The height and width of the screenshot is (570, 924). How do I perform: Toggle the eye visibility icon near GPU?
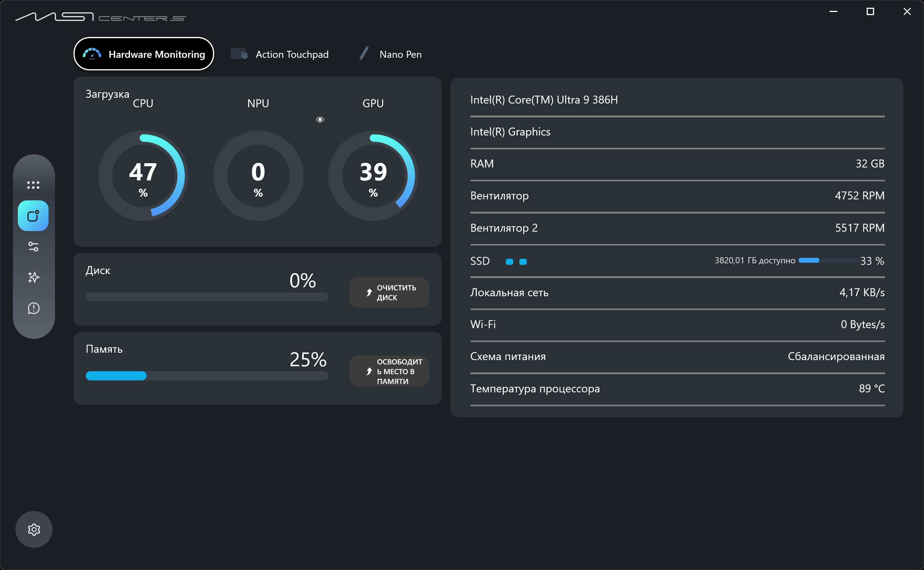pos(320,119)
